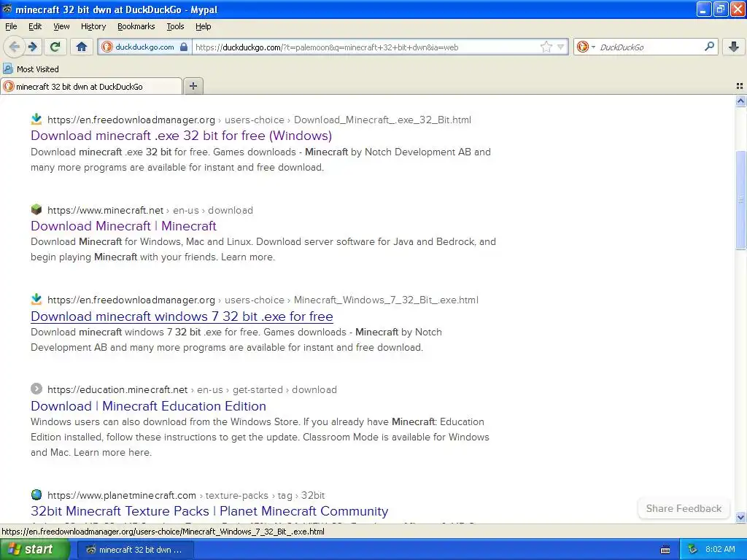Click the scrollbar up arrow
This screenshot has width=747, height=560.
740,101
